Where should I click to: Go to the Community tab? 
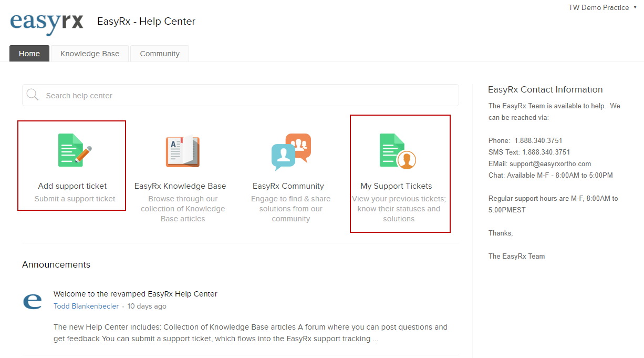160,54
